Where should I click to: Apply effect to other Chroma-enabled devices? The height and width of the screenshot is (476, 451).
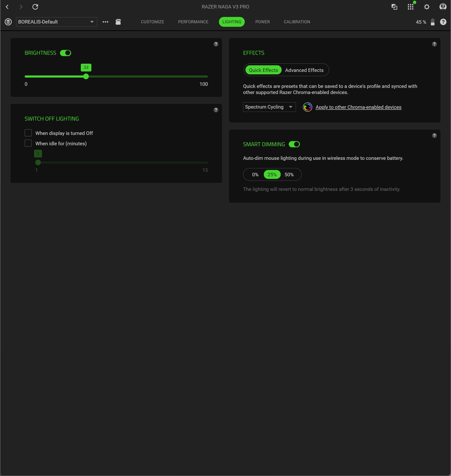pos(358,107)
